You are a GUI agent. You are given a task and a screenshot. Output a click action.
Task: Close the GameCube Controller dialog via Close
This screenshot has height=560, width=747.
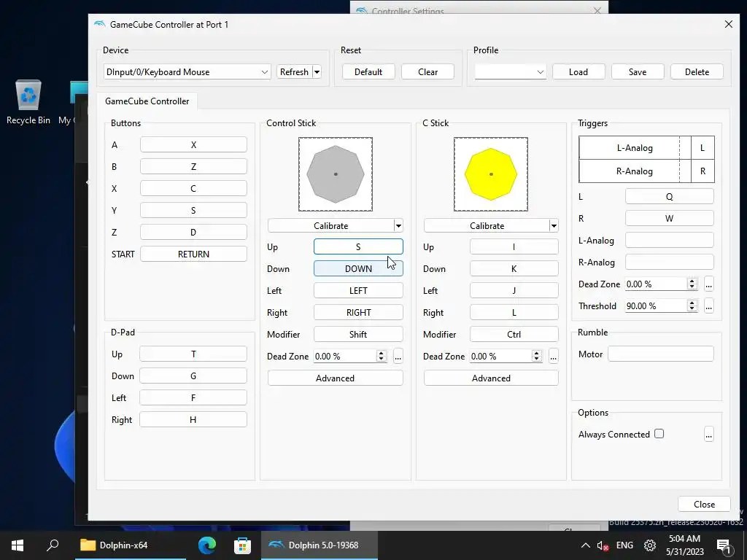click(x=704, y=505)
